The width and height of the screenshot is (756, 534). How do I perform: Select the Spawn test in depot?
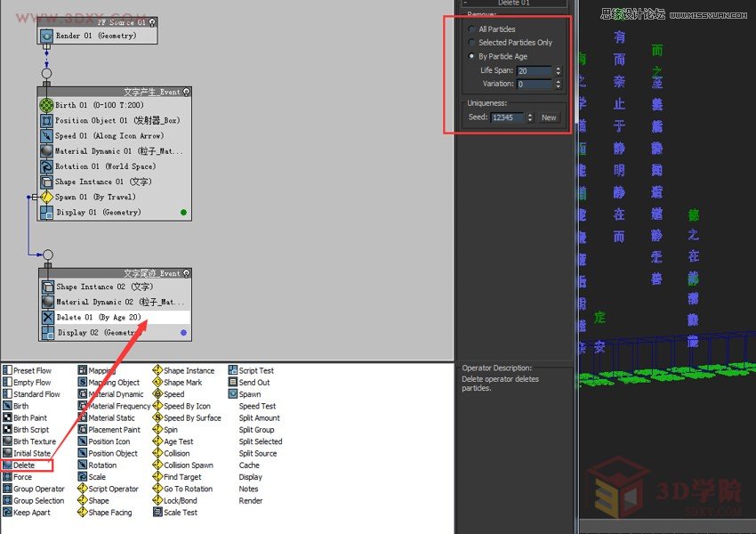(x=245, y=394)
